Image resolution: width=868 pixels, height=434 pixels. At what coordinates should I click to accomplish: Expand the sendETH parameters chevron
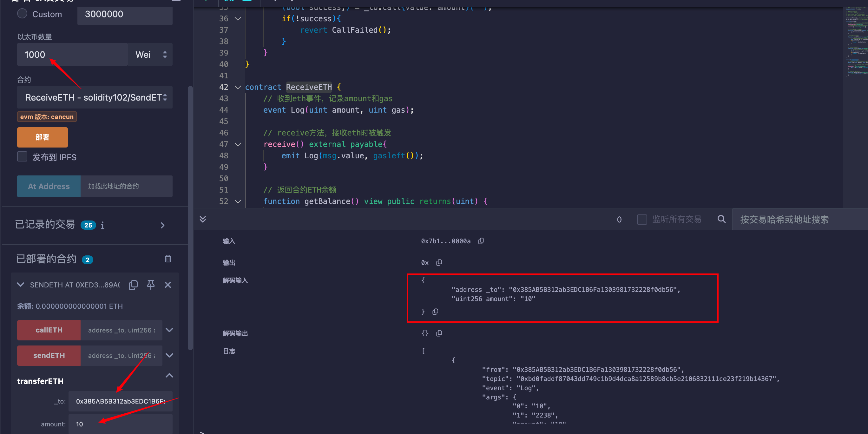tap(169, 355)
